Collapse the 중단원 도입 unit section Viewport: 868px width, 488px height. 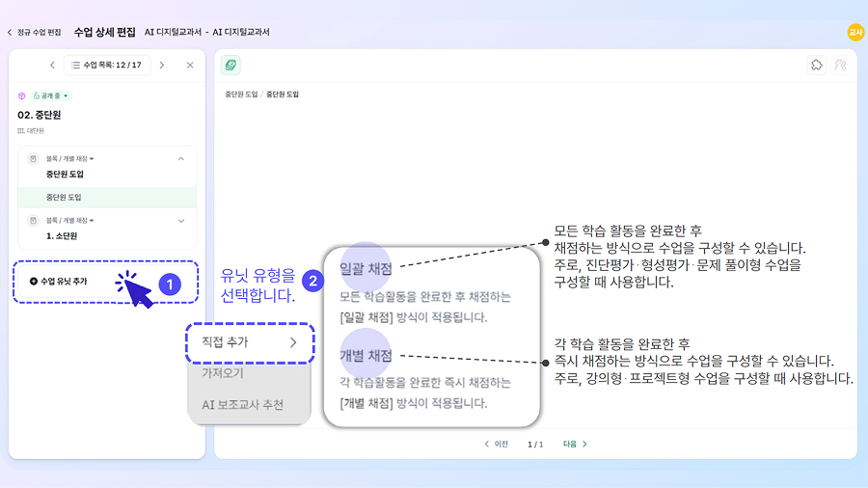tap(181, 158)
